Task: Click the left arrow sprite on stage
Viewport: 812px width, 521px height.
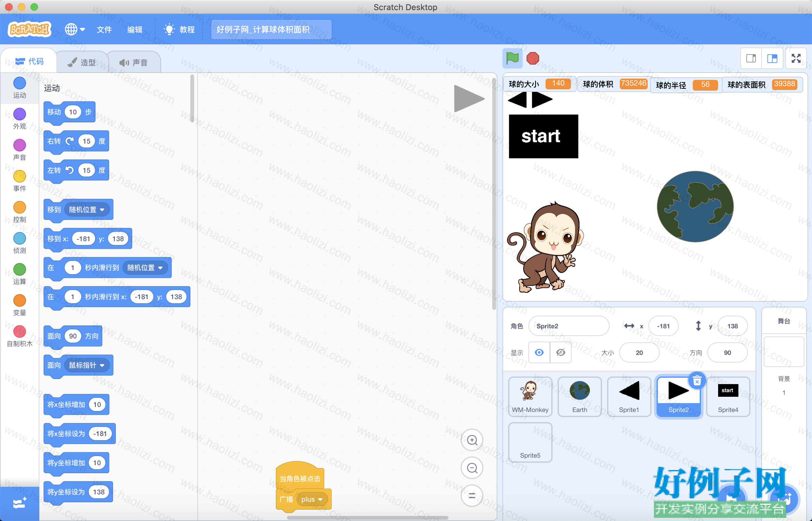Action: [x=517, y=100]
